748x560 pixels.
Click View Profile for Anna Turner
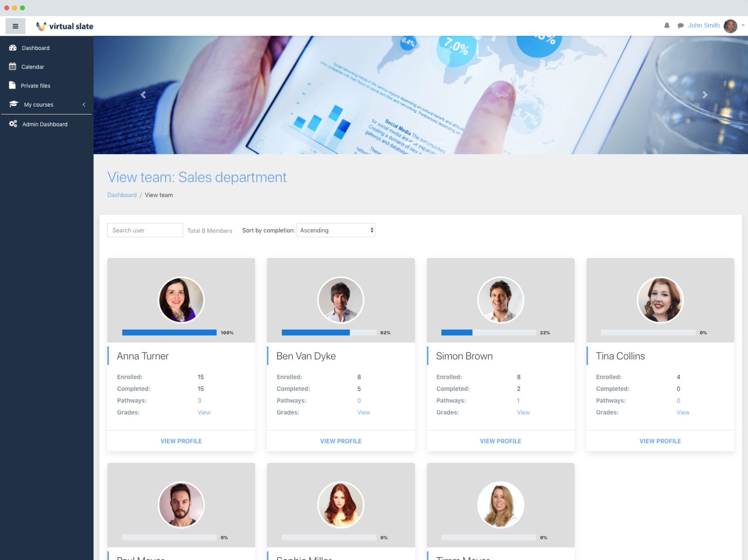coord(181,441)
